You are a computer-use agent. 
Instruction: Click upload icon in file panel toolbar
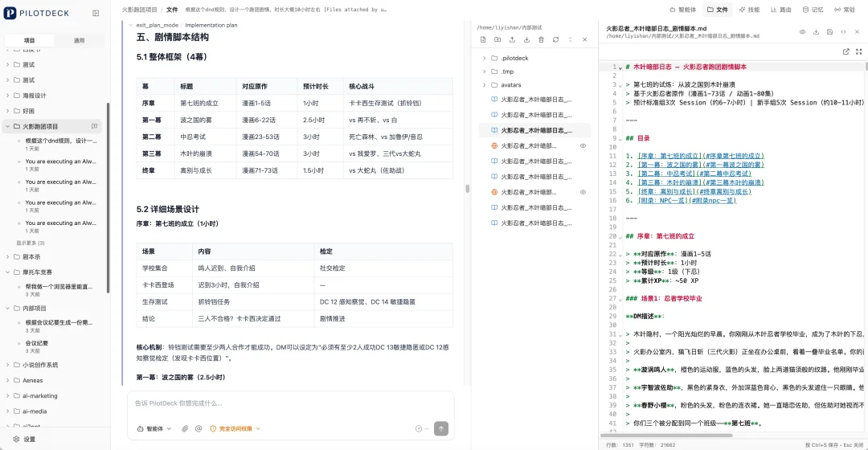pyautogui.click(x=512, y=40)
